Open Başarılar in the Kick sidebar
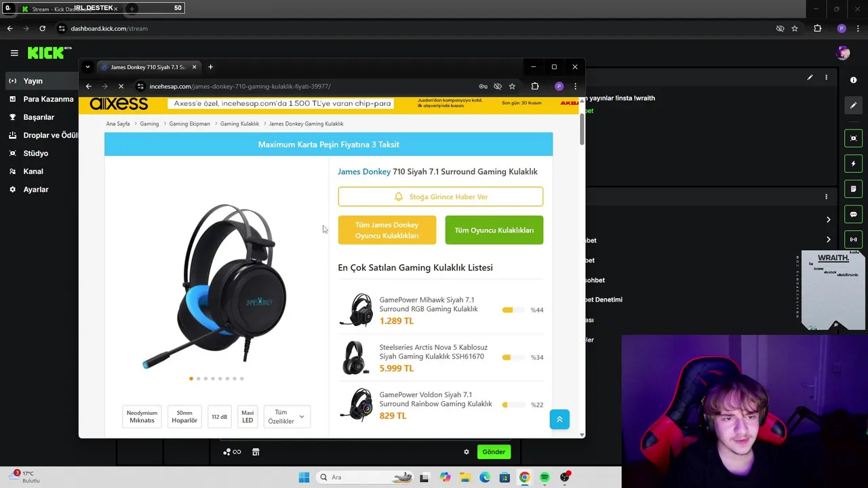This screenshot has width=868, height=488. [39, 117]
